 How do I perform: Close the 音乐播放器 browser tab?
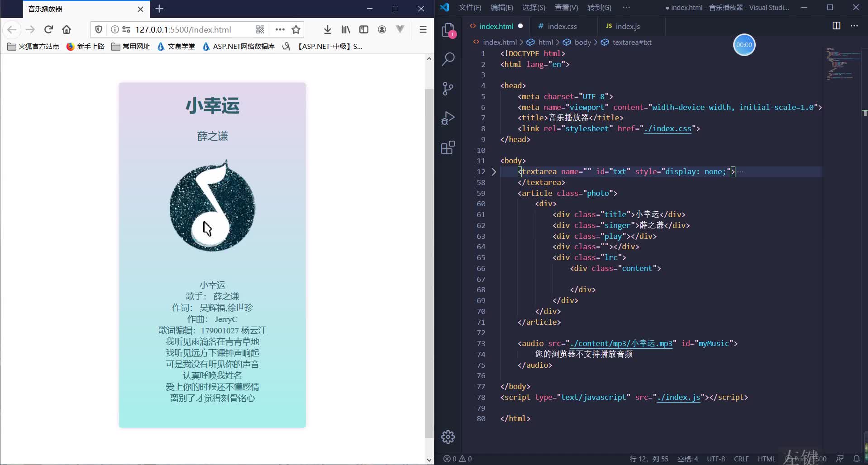tap(140, 9)
